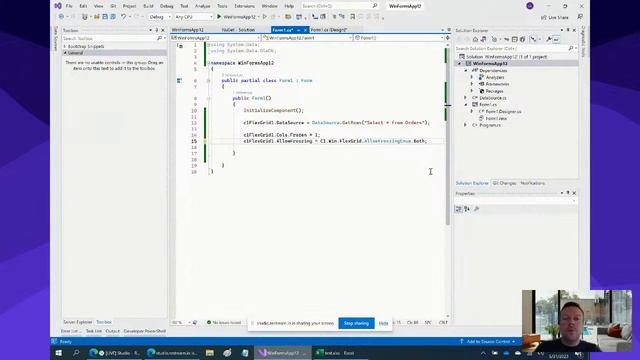Screen dimensions: 640x360
Task: Expand the Frameworks node
Action: click(472, 84)
